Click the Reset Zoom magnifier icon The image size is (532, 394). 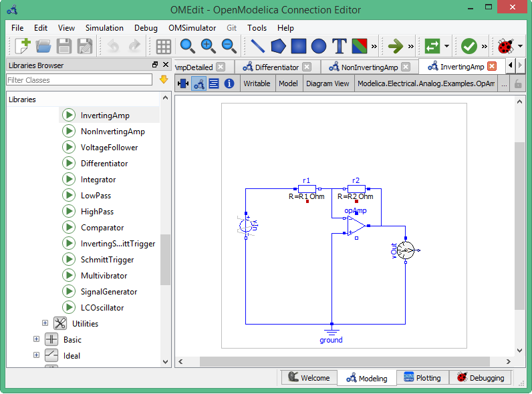187,46
